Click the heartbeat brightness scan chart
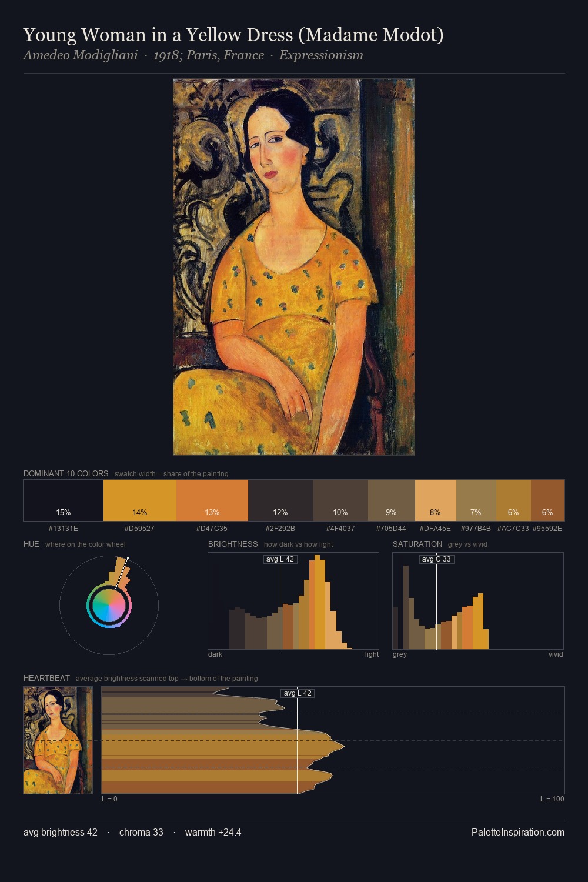The image size is (588, 882). (x=333, y=740)
